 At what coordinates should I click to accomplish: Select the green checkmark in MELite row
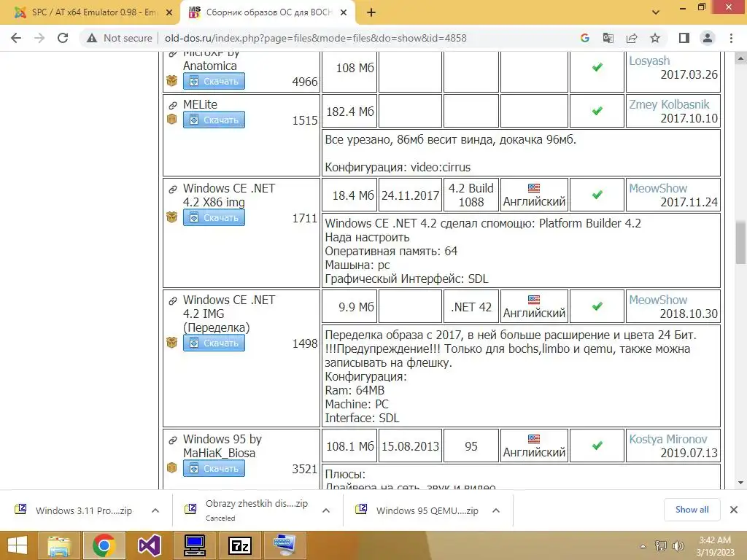point(597,111)
